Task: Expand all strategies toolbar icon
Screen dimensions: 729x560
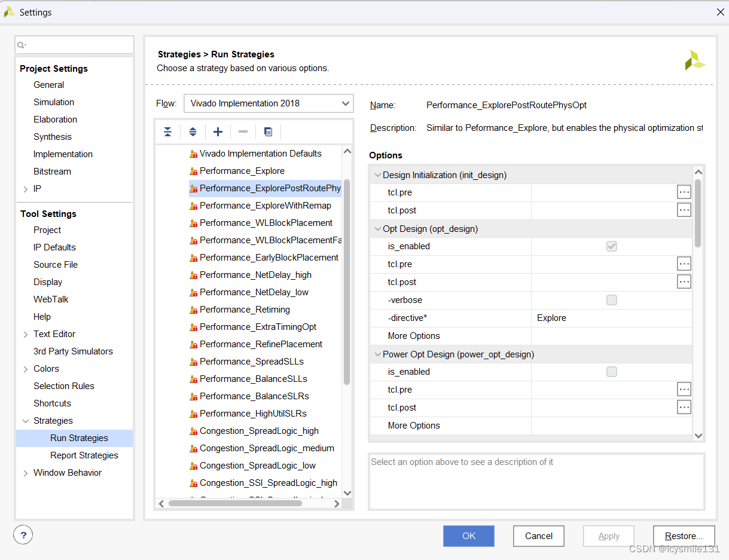Action: 193,132
